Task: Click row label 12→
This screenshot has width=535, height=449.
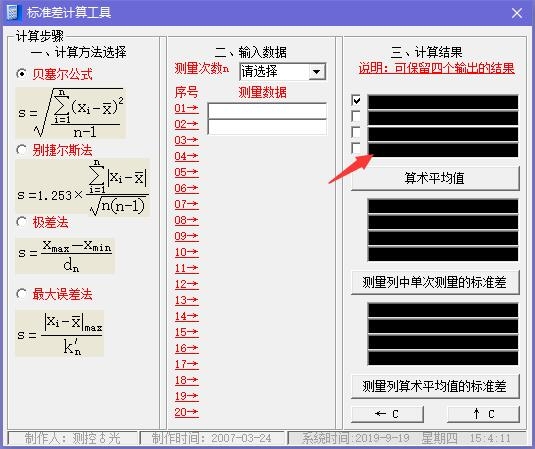Action: tap(186, 284)
